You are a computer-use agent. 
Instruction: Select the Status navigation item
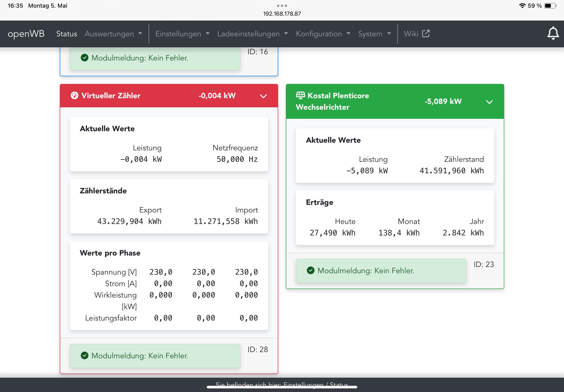[66, 34]
